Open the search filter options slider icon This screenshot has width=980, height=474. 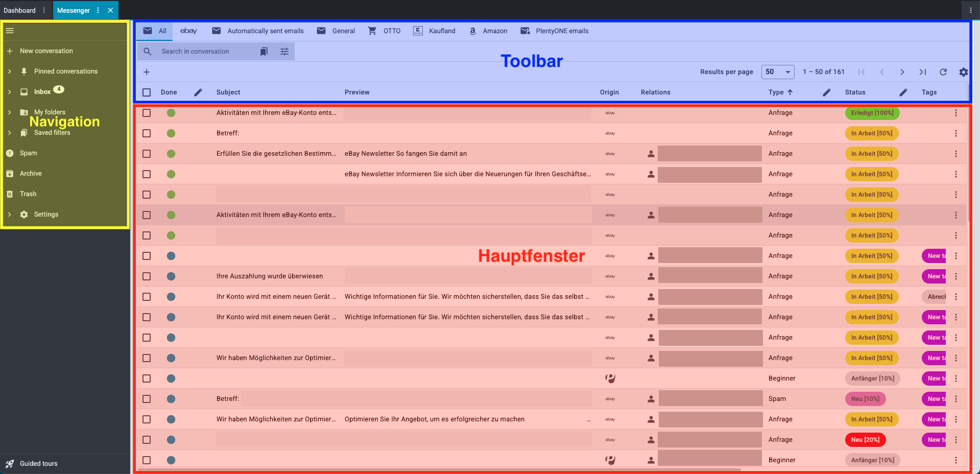tap(284, 52)
